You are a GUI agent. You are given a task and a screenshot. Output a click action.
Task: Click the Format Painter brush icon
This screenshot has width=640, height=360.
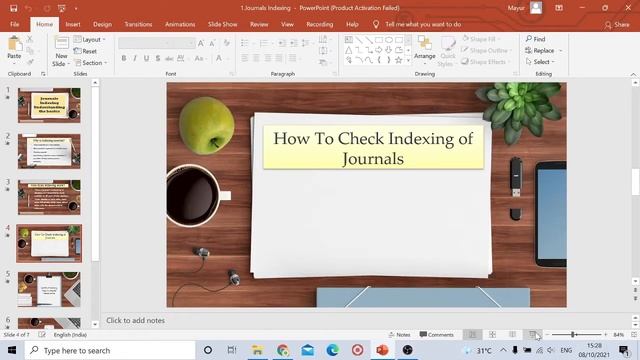point(30,62)
